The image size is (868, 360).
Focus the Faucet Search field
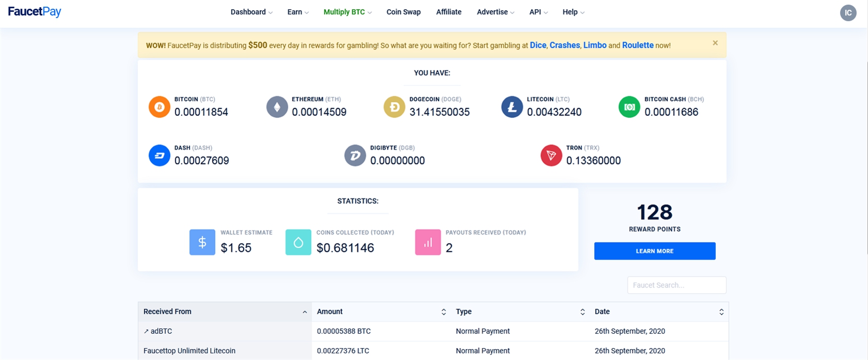point(676,285)
